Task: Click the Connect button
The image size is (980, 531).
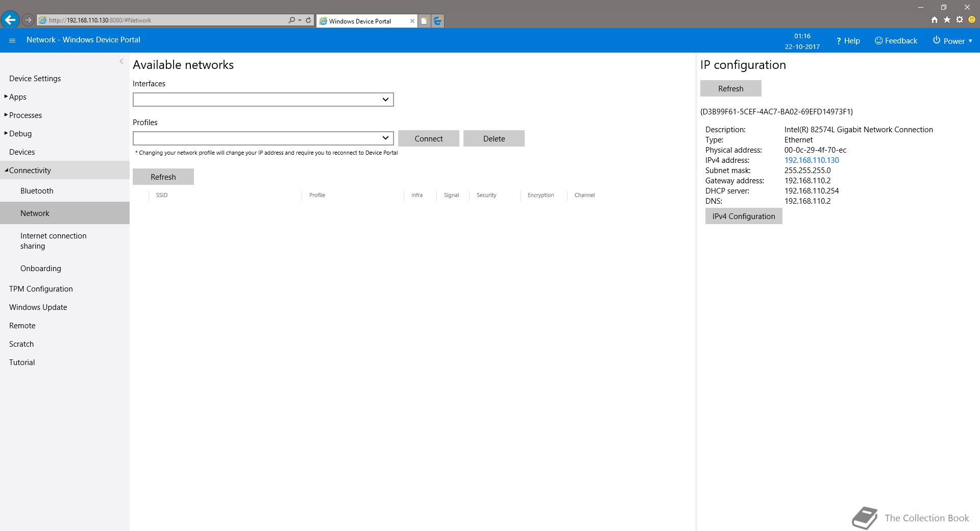Action: pyautogui.click(x=429, y=138)
